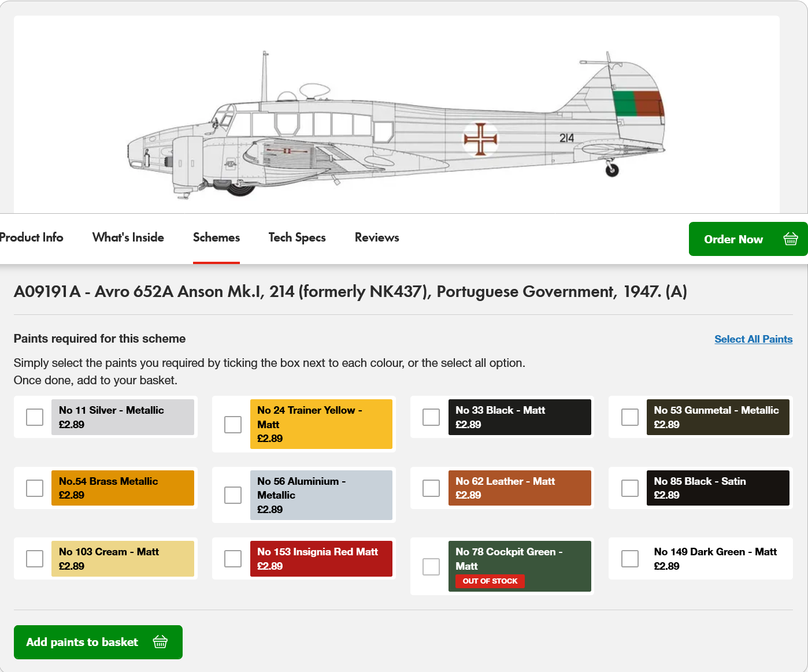The image size is (808, 672).
Task: Click the A09191A Avro 652A Anson scheme title
Action: click(x=350, y=291)
